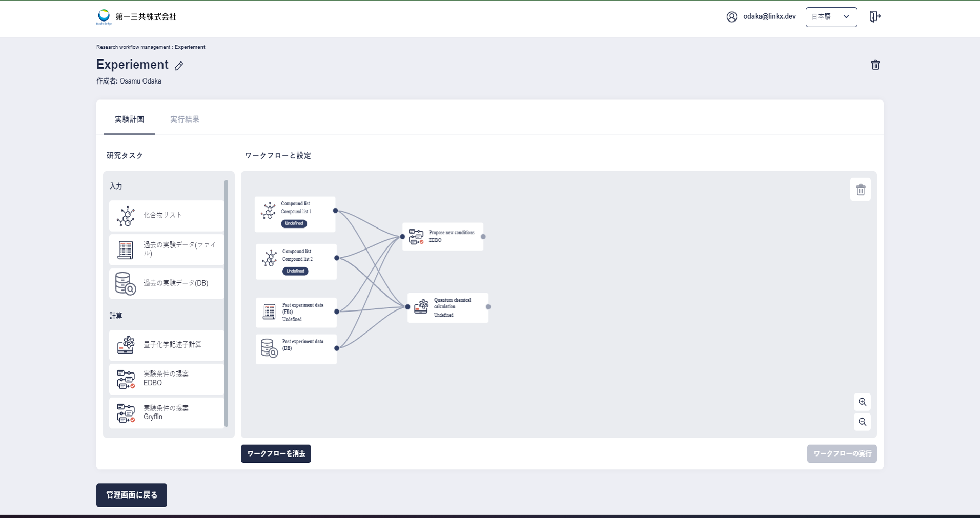Screen dimensions: 980x518
Task: Select the 化合物リスト task icon
Action: click(x=126, y=216)
